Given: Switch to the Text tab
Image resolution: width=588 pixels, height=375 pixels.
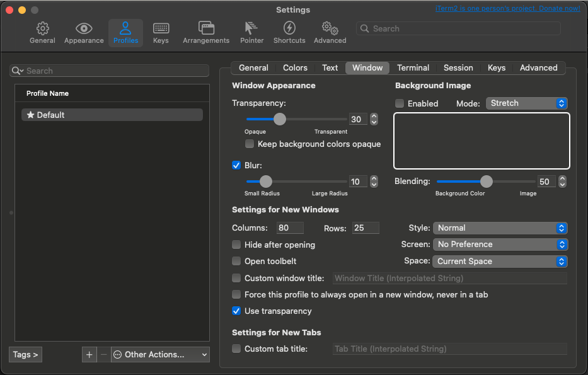Looking at the screenshot, I should (330, 68).
